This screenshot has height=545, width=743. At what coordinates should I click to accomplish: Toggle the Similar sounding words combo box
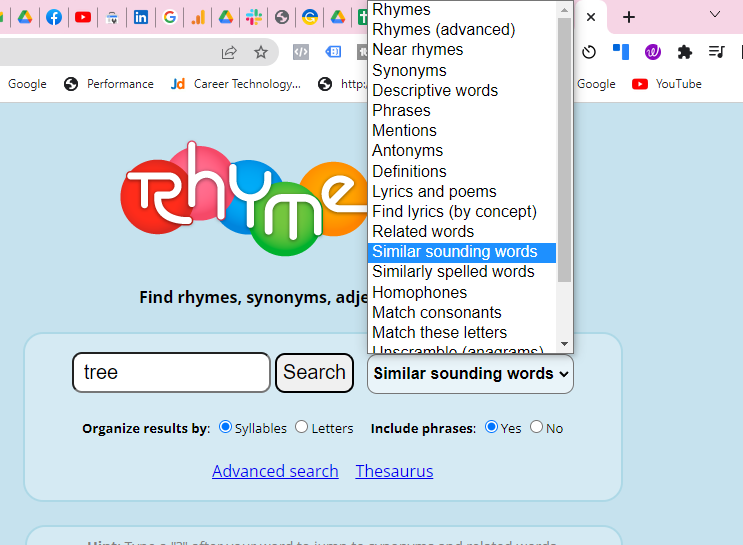[x=470, y=374]
